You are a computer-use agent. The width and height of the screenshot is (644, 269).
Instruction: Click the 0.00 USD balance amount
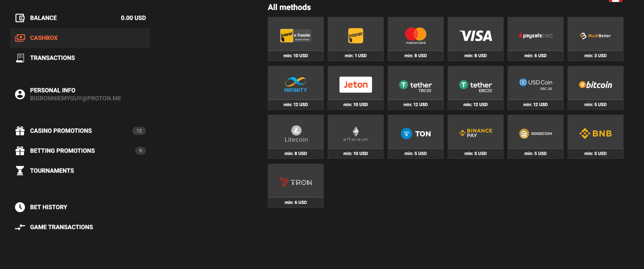point(133,18)
